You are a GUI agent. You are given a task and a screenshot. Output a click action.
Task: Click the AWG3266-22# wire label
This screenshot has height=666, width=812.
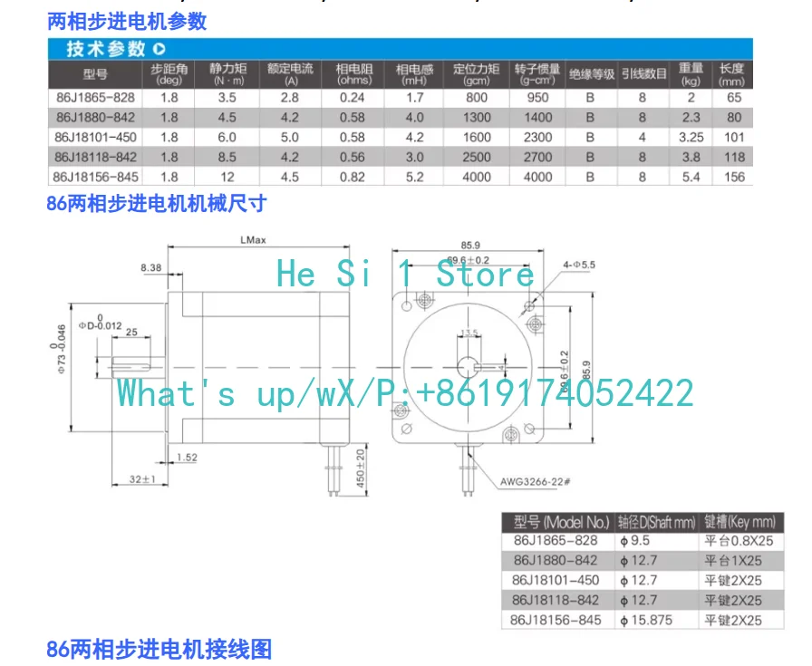pos(535,482)
